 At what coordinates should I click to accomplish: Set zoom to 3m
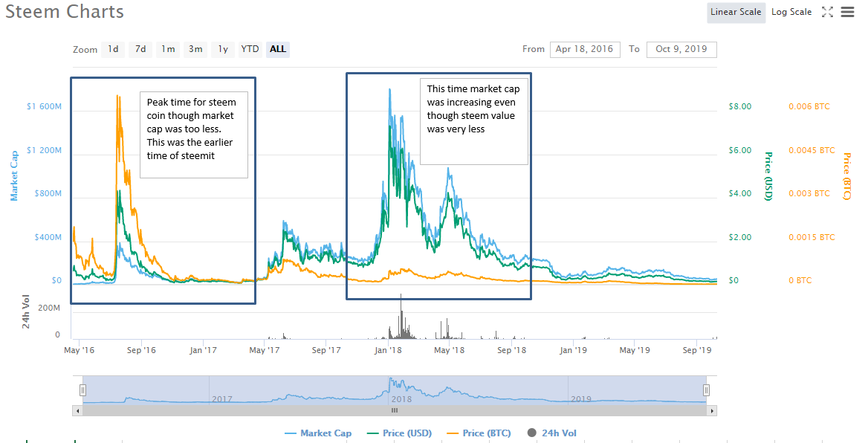point(195,49)
